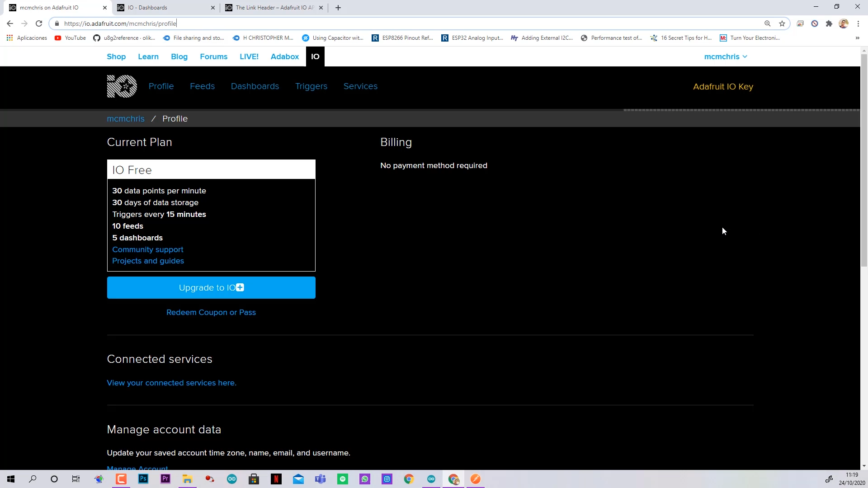868x488 pixels.
Task: Click the mcmchris breadcrumb link
Action: pos(126,119)
